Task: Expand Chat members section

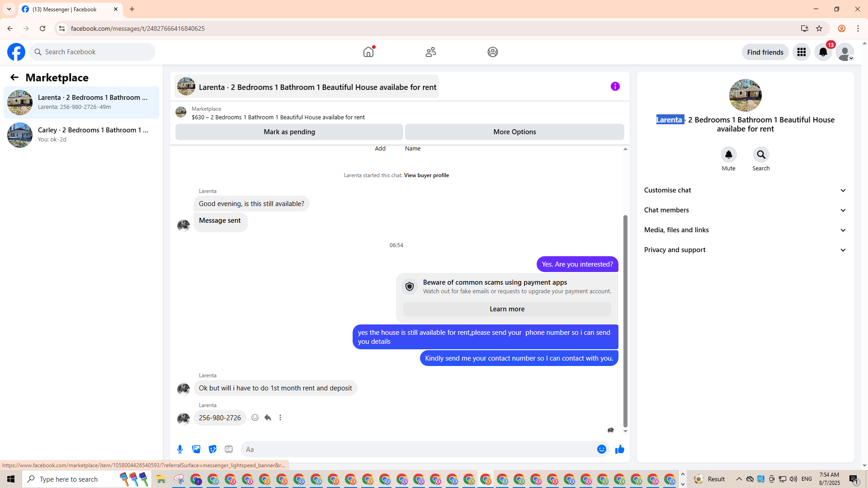Action: [745, 210]
